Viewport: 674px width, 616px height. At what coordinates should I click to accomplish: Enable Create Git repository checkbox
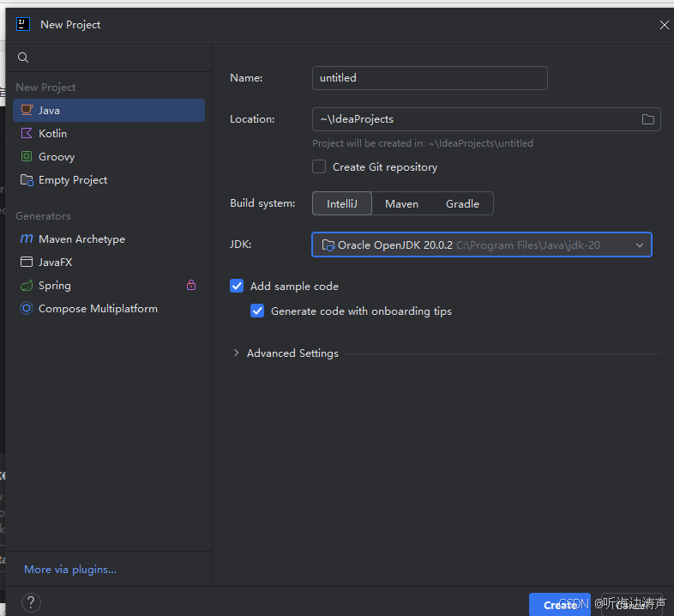(x=319, y=166)
